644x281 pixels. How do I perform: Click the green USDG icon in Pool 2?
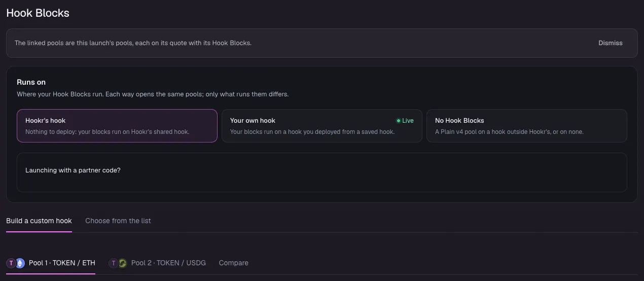point(122,263)
